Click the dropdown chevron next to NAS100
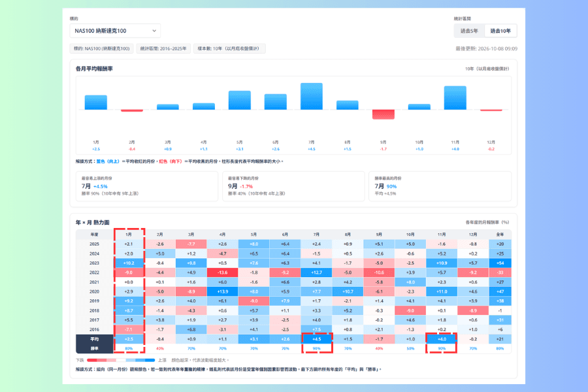 pyautogui.click(x=154, y=31)
